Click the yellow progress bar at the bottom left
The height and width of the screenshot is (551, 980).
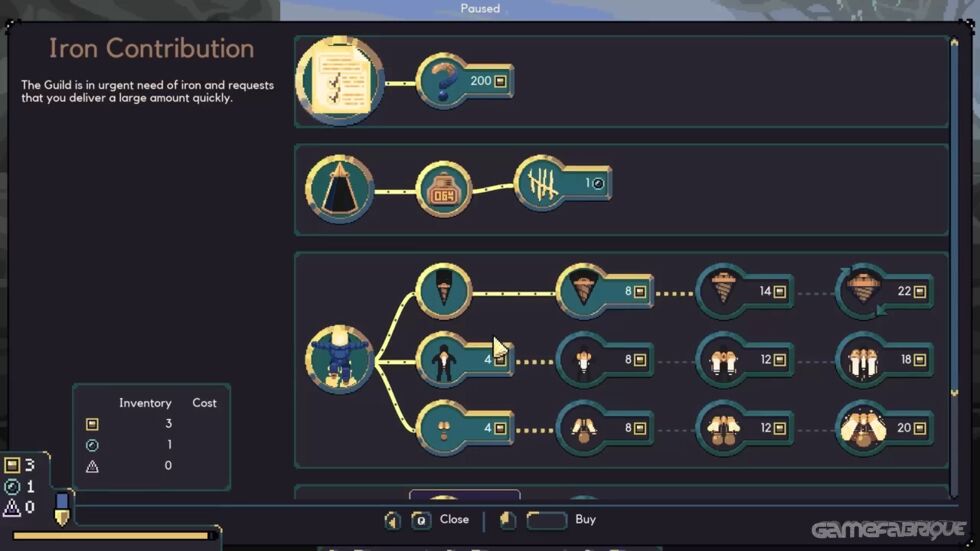(112, 535)
